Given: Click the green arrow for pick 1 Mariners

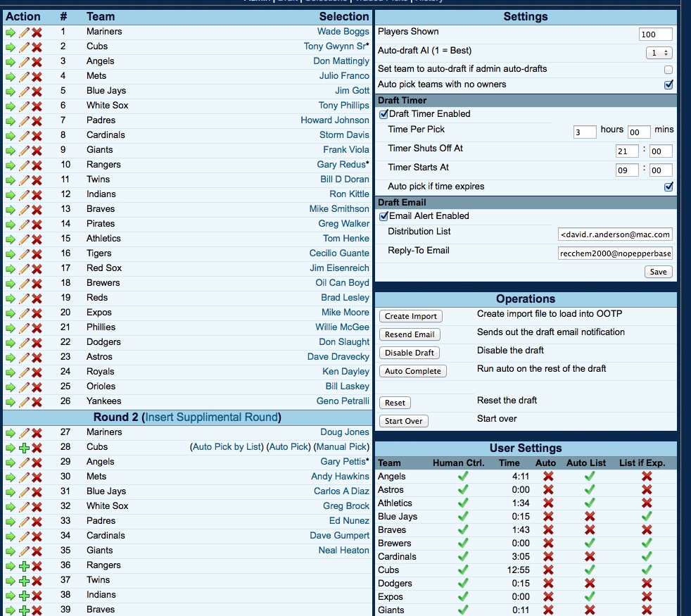Looking at the screenshot, I should point(11,32).
